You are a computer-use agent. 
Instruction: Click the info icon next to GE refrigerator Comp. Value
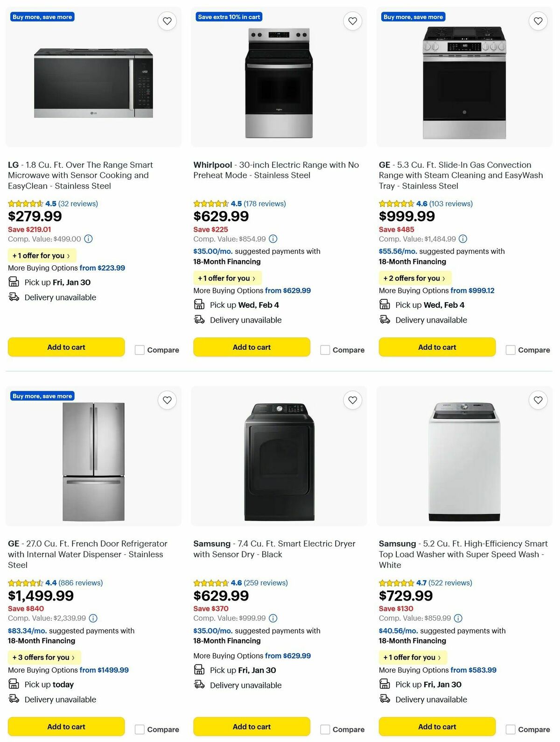pyautogui.click(x=92, y=618)
